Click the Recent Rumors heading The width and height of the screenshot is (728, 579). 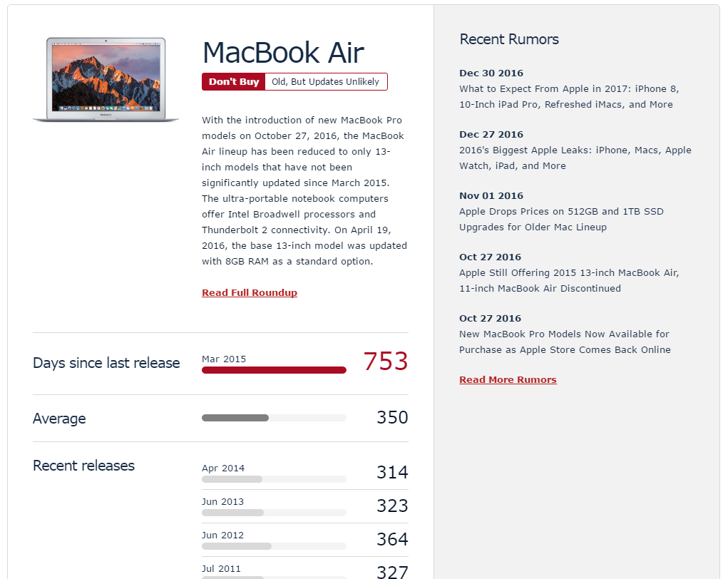pos(509,39)
